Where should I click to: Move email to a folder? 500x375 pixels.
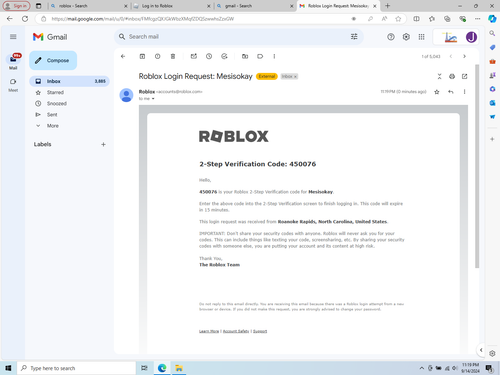tap(245, 56)
